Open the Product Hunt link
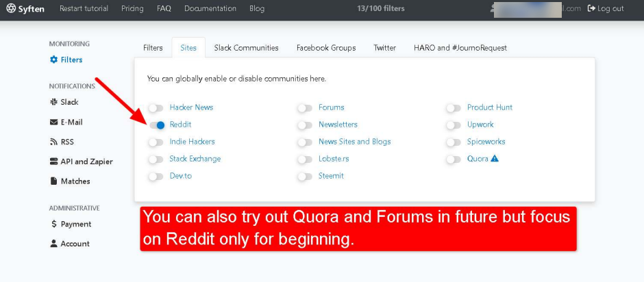Image resolution: width=644 pixels, height=282 pixels. (490, 107)
